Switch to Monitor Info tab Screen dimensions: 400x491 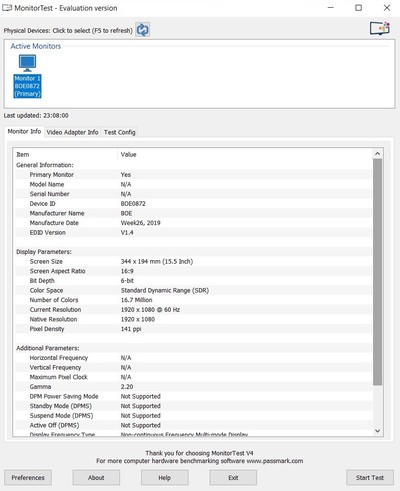pos(24,131)
